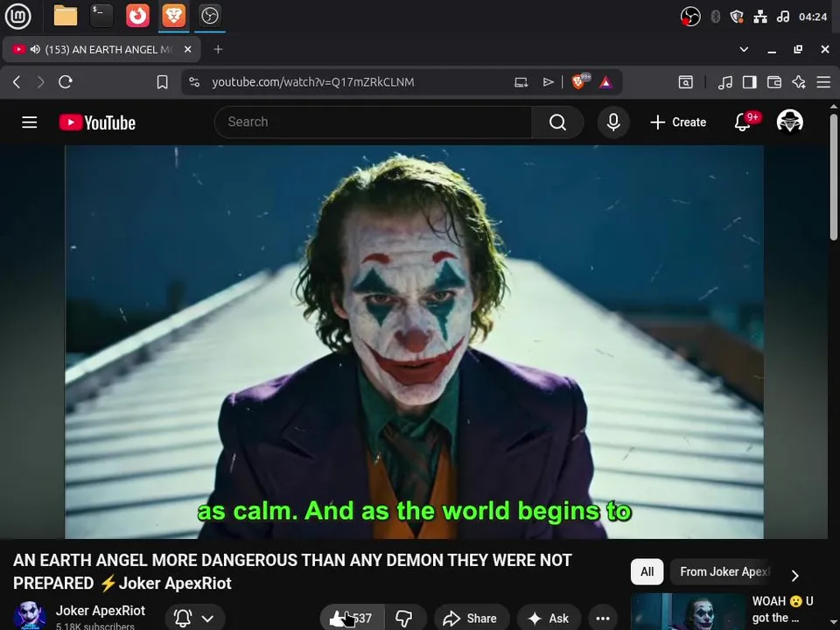Open the network connections tray icon
Viewport: 840px width, 630px height.
[x=760, y=17]
